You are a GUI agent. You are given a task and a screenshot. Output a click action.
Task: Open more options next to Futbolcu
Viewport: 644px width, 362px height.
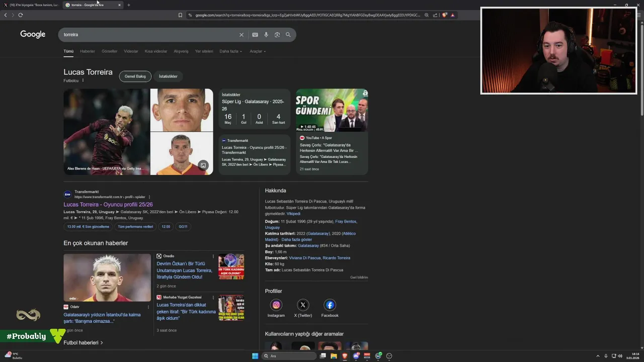pos(83,80)
